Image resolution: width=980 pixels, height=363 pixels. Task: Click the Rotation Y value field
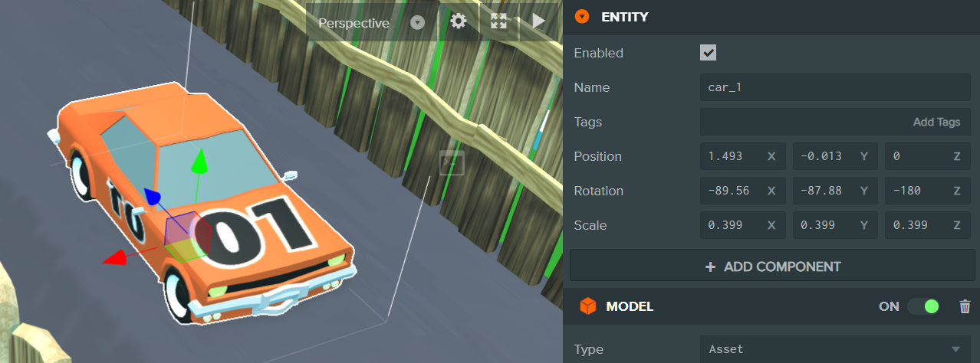click(x=826, y=191)
